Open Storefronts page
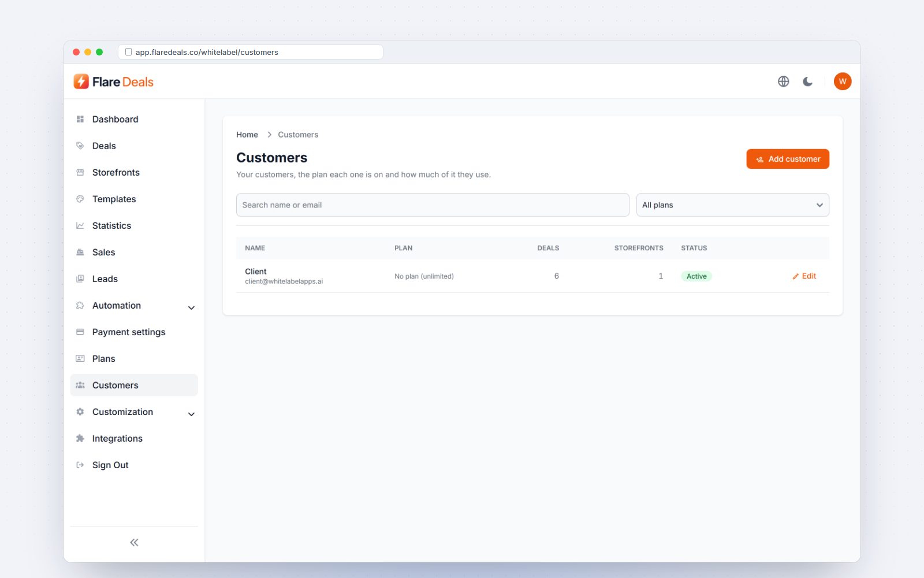 (x=134, y=172)
